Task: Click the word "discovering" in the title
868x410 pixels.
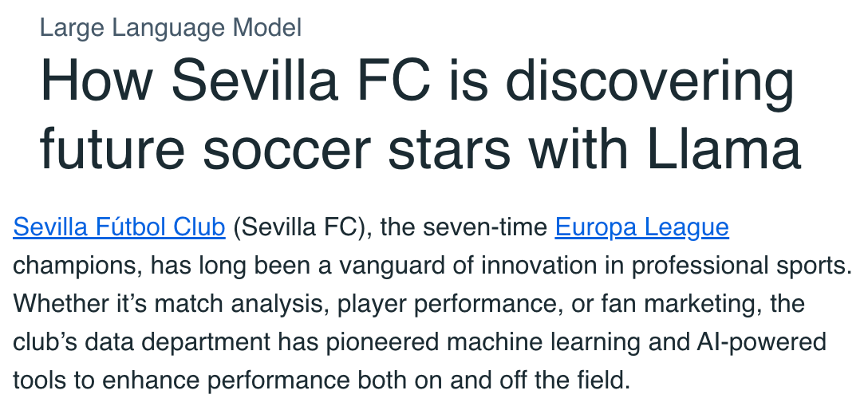Action: point(650,81)
